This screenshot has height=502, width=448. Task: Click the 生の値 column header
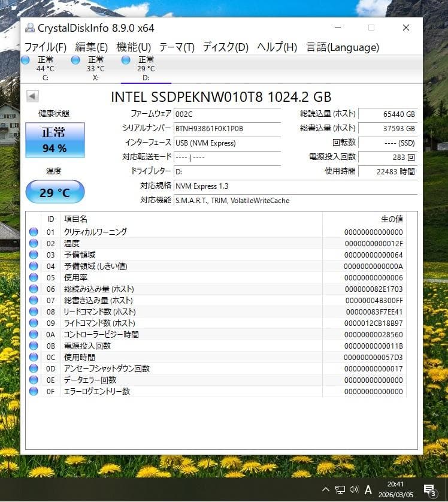(x=392, y=219)
